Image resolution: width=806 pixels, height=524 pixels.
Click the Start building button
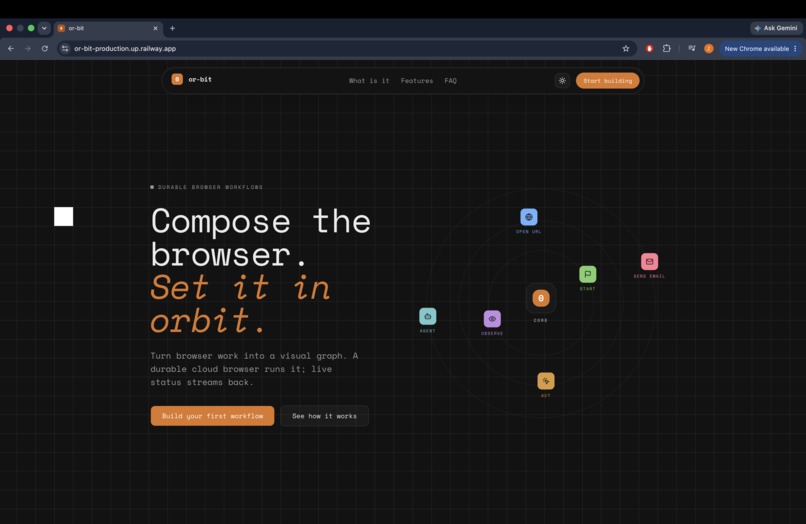pyautogui.click(x=608, y=81)
